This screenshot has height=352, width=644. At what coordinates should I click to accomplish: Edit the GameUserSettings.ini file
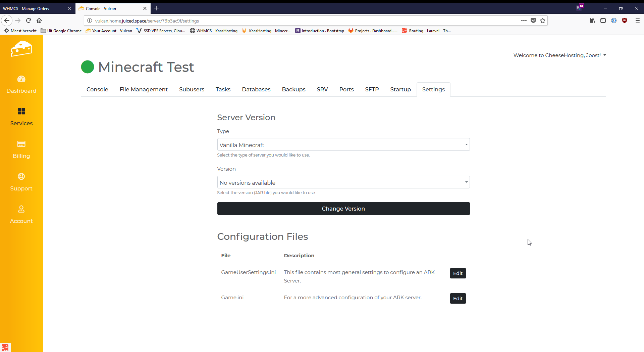[x=458, y=273]
